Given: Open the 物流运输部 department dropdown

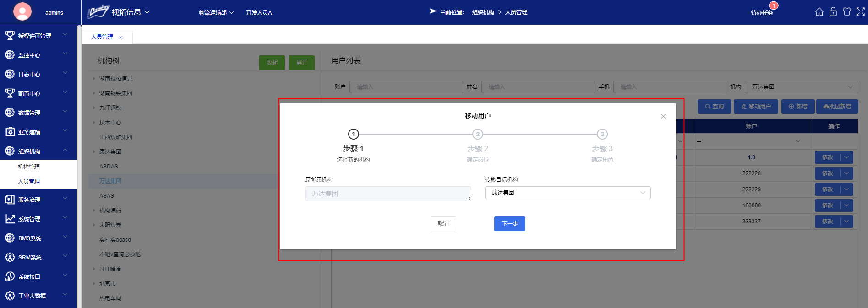Looking at the screenshot, I should click(x=216, y=12).
